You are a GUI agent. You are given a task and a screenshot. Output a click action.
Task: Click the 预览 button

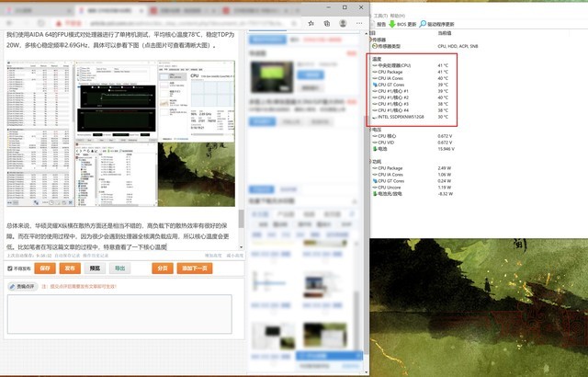point(95,268)
